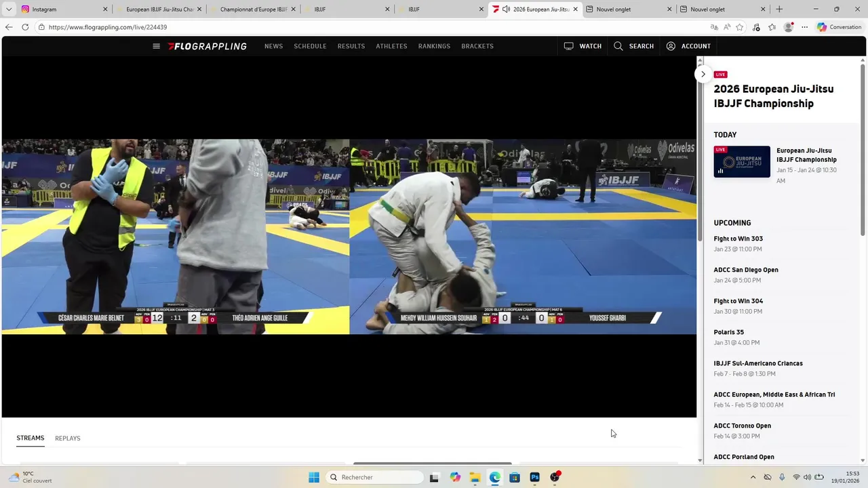
Task: Open Copilot Conversation button
Action: [840, 27]
